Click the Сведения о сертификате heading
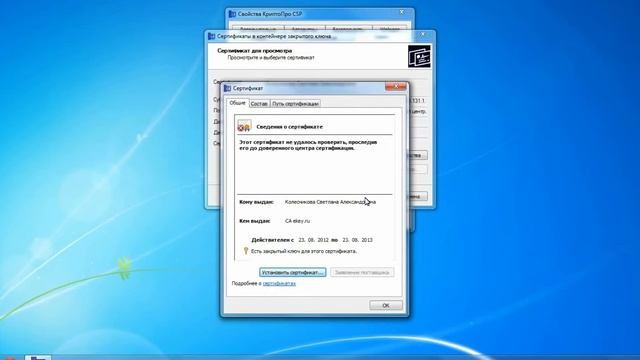This screenshot has height=360, width=640. 289,127
